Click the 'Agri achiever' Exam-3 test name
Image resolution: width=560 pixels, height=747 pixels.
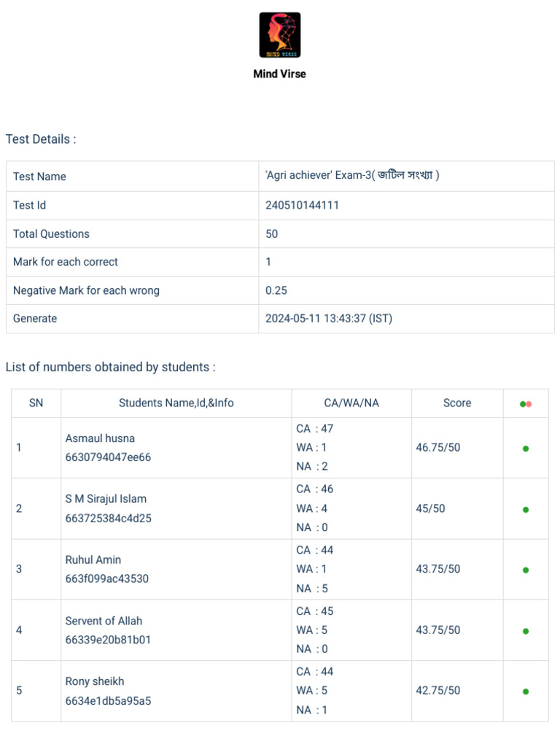coord(352,176)
